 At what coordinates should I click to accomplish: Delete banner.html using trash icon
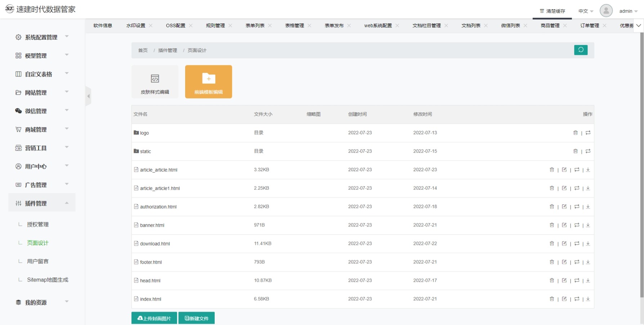[x=552, y=225]
